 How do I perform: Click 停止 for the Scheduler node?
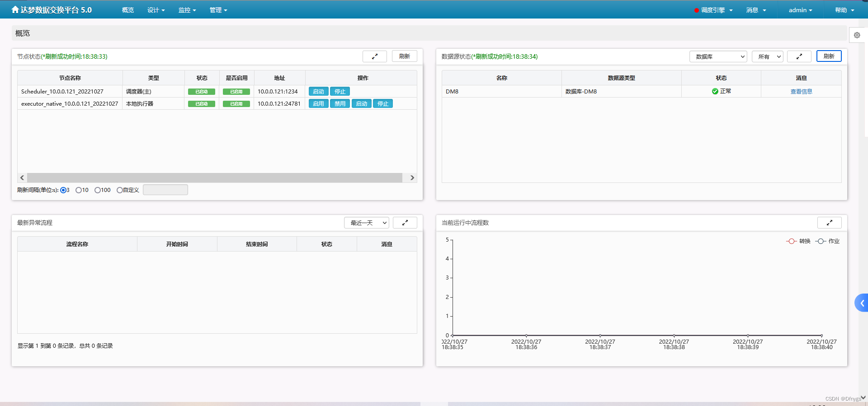click(340, 91)
